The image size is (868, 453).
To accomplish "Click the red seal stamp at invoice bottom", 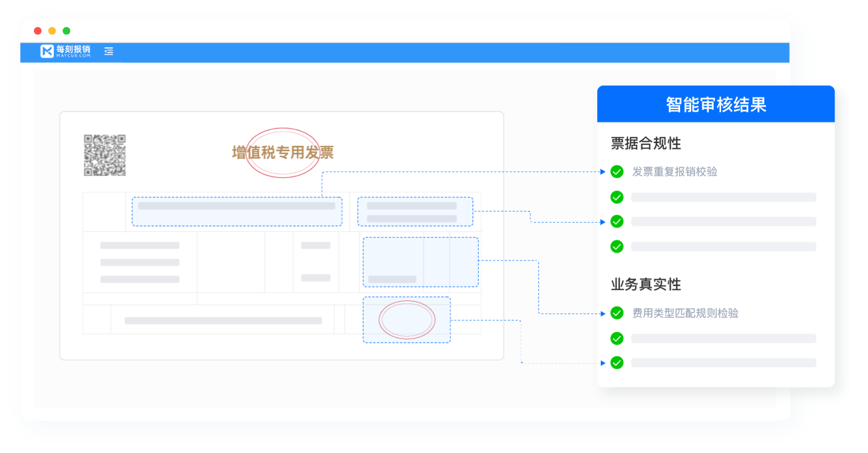I will pos(407,320).
